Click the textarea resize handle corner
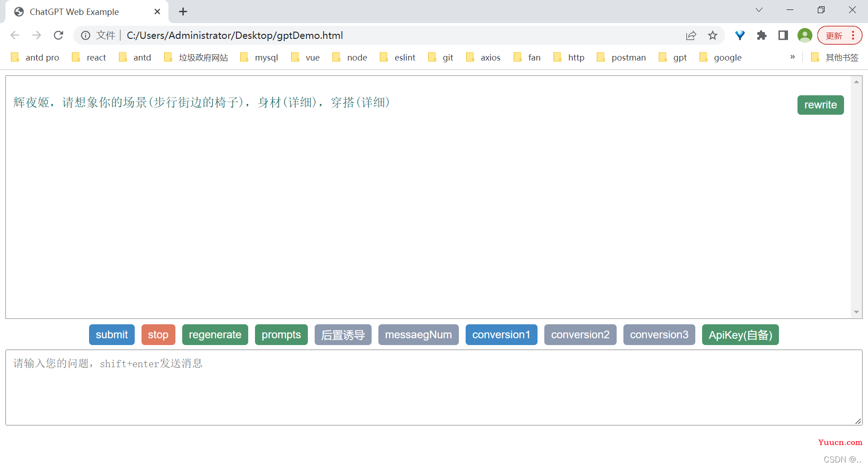This screenshot has width=868, height=467. point(858,421)
